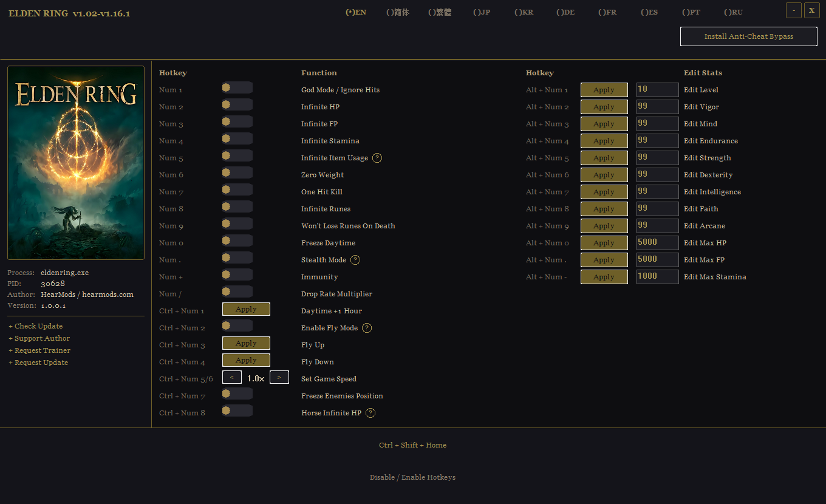Click Edit Max HP input field
The width and height of the screenshot is (826, 504).
(x=658, y=243)
